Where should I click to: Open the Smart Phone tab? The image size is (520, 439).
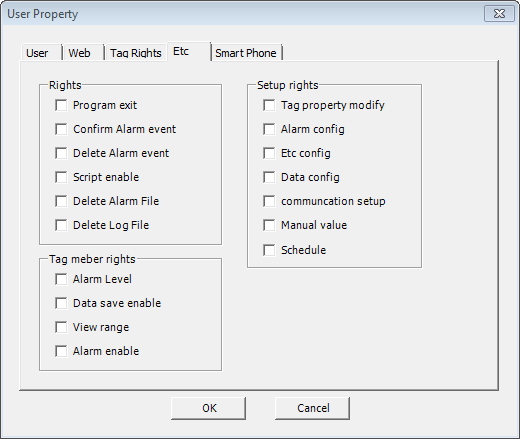(246, 53)
